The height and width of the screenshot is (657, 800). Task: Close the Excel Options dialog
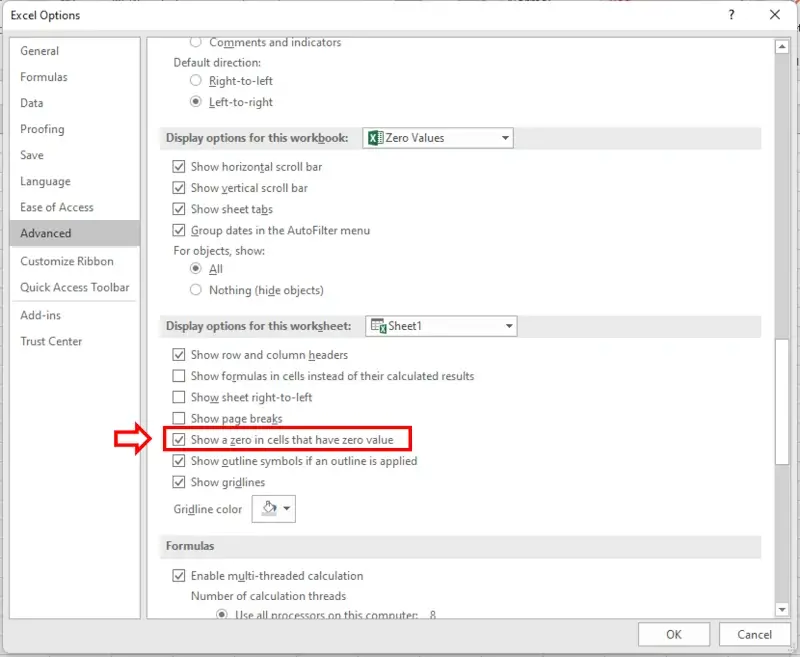point(774,15)
